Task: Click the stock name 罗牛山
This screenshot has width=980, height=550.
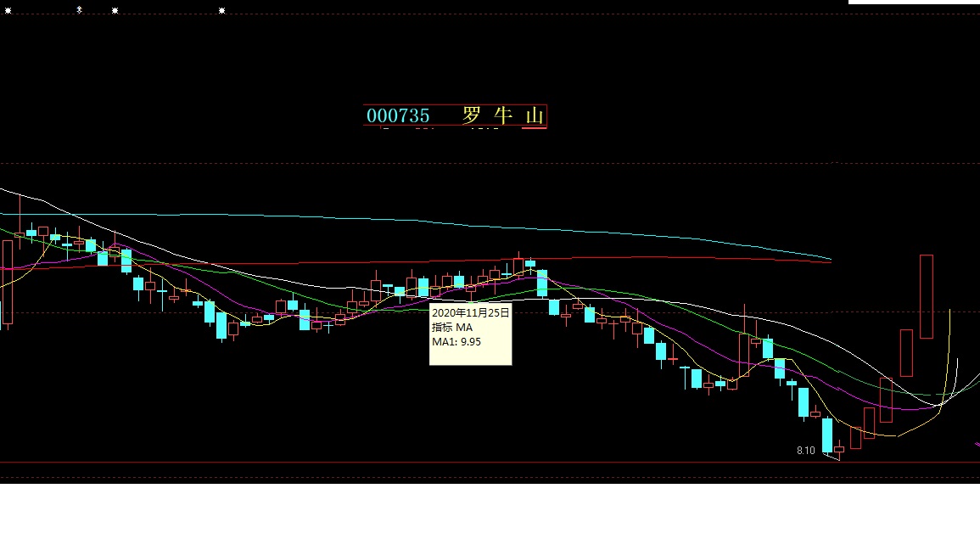Action: click(x=503, y=115)
